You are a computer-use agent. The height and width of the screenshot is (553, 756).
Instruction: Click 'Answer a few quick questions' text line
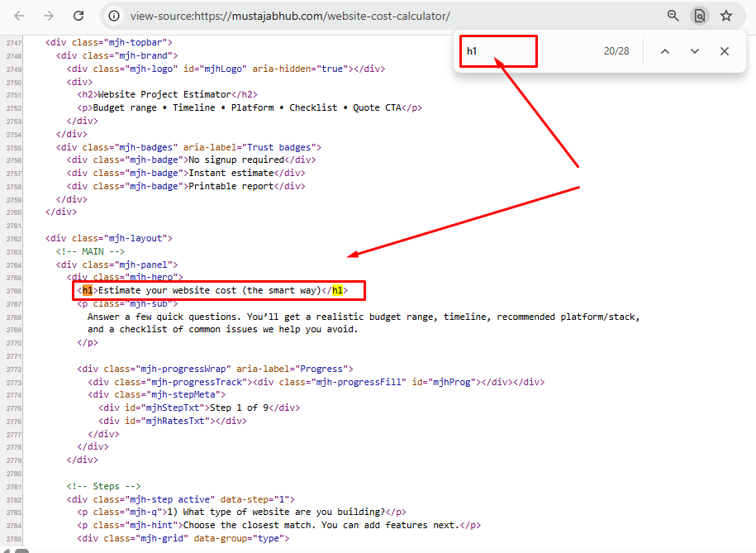click(x=364, y=317)
